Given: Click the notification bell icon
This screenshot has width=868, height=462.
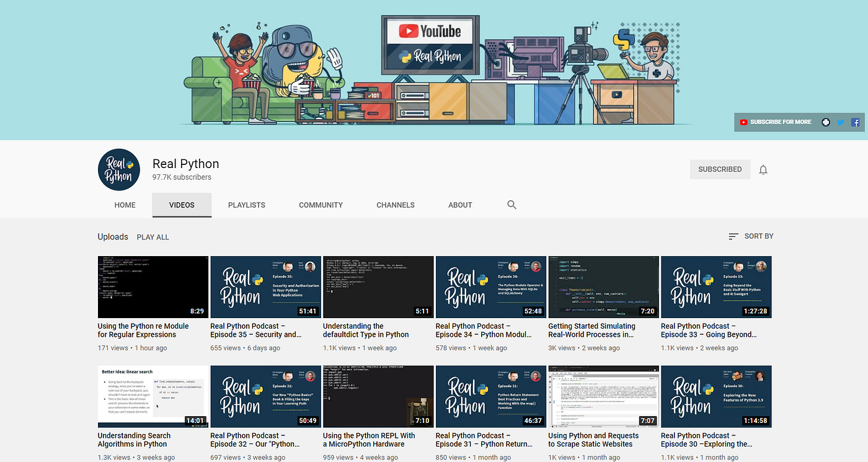Looking at the screenshot, I should [x=763, y=169].
